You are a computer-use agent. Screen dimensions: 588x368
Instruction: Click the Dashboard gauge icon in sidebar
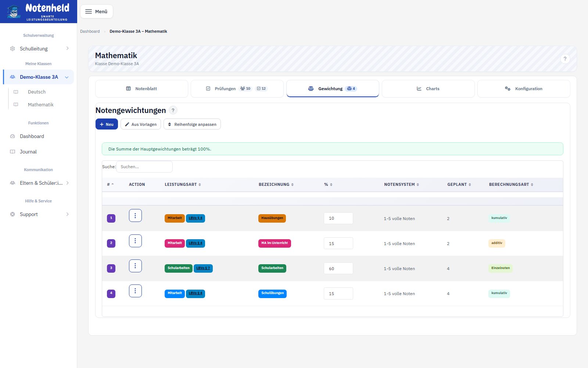click(x=12, y=136)
